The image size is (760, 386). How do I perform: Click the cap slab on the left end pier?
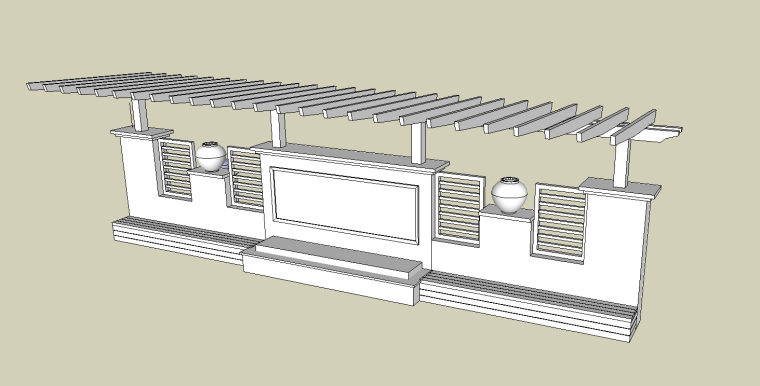pos(142,133)
